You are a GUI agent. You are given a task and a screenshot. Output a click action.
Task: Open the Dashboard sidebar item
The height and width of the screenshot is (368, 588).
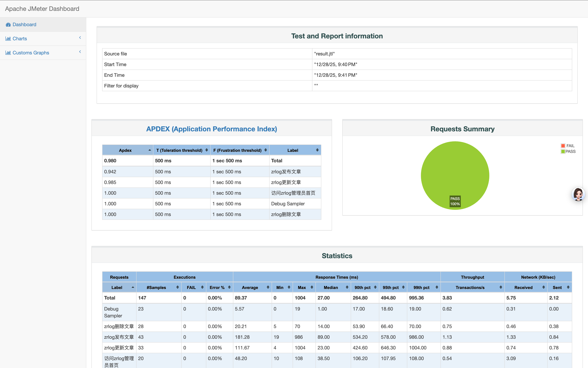[24, 25]
